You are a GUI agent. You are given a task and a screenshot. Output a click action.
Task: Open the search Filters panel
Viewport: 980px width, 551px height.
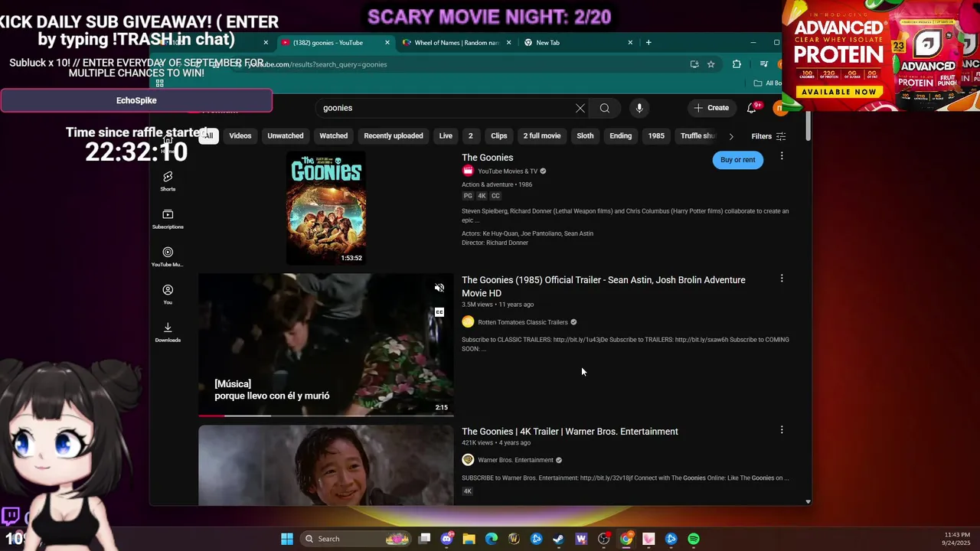tap(769, 136)
